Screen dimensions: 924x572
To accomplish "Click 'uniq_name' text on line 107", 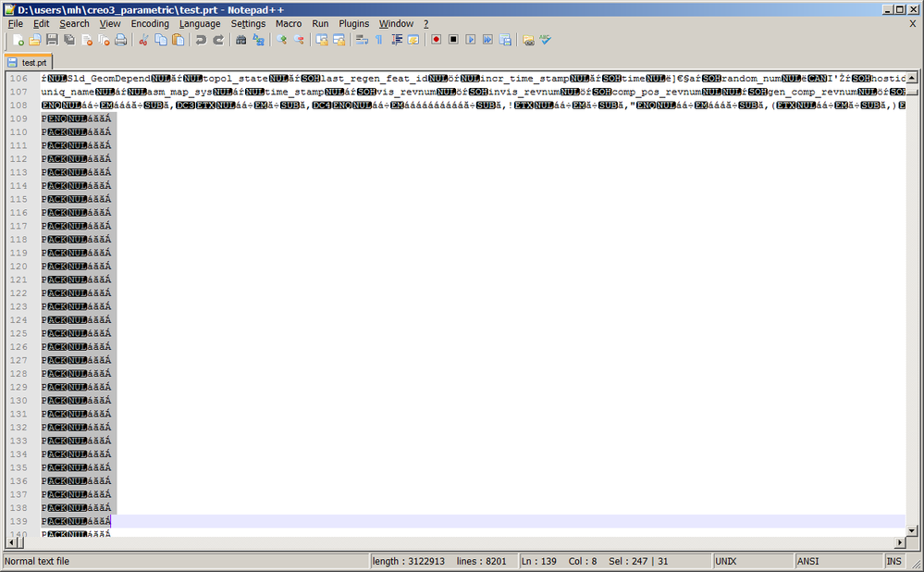I will 68,92.
